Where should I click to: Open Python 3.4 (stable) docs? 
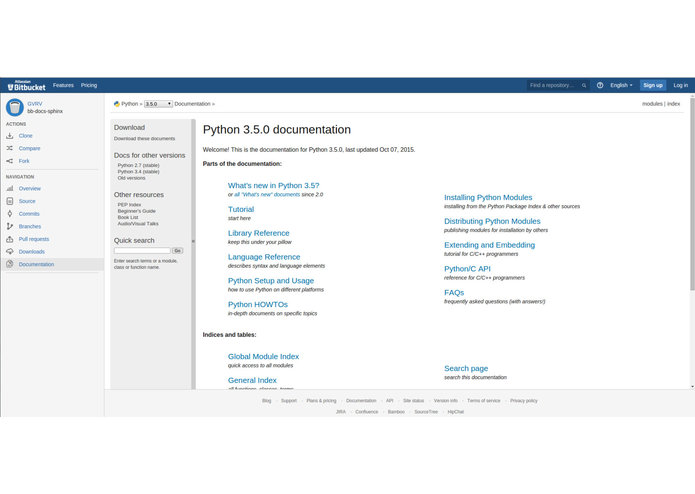click(x=138, y=171)
